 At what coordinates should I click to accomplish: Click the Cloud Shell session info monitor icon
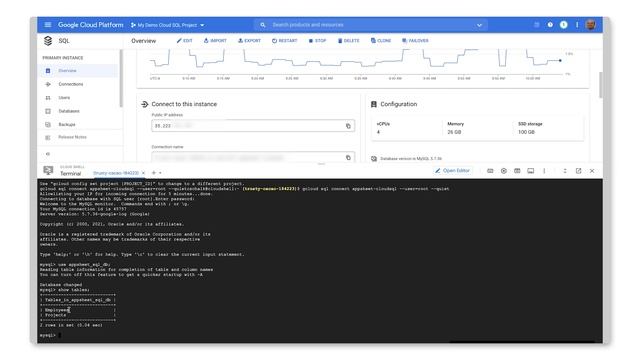pyautogui.click(x=531, y=171)
